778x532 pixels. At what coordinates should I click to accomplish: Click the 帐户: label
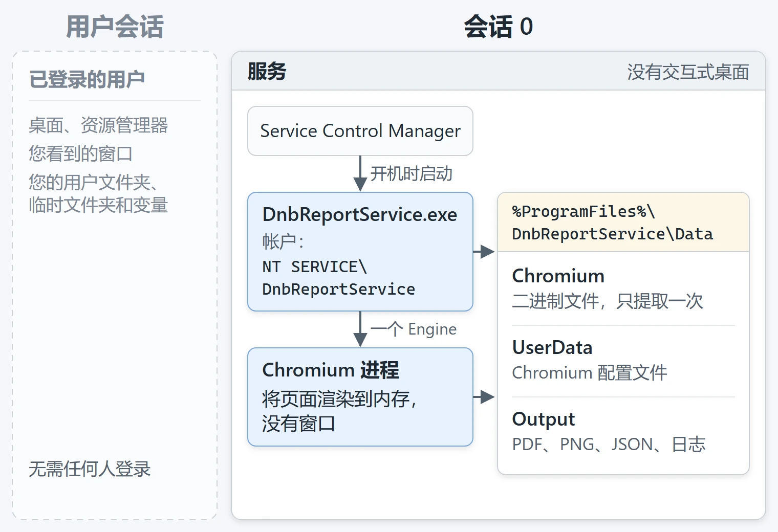283,241
